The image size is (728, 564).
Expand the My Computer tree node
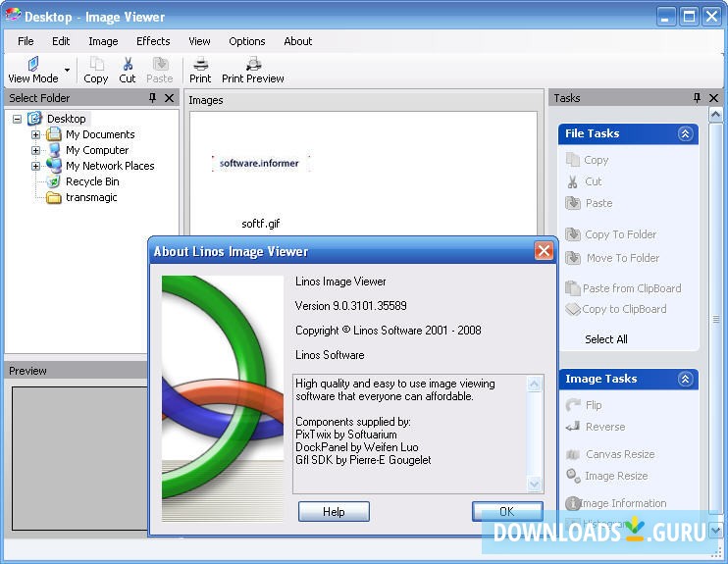[x=35, y=150]
